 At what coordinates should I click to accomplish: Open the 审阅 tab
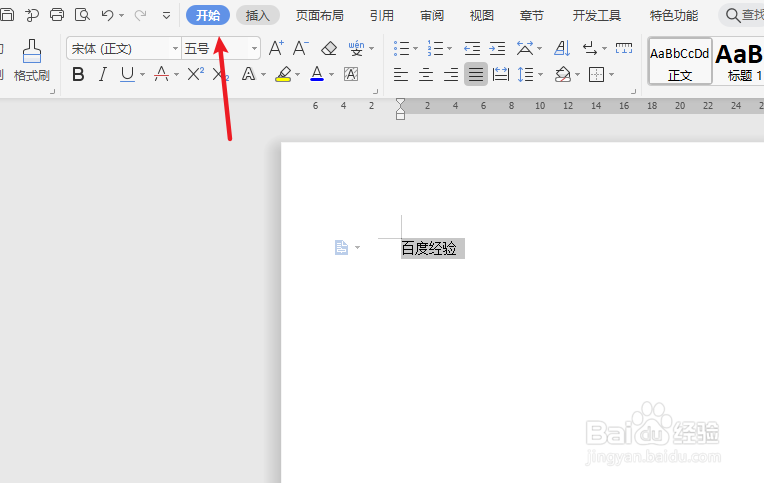coord(432,16)
